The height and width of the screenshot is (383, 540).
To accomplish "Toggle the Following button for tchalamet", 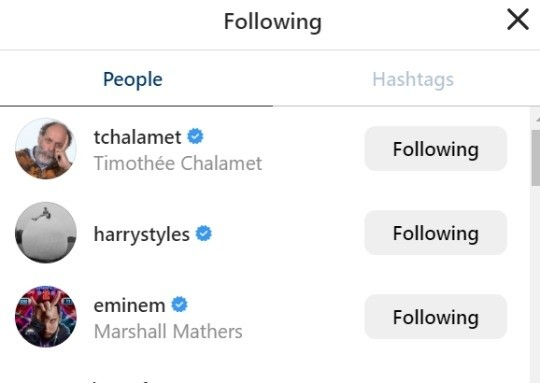I will [436, 149].
